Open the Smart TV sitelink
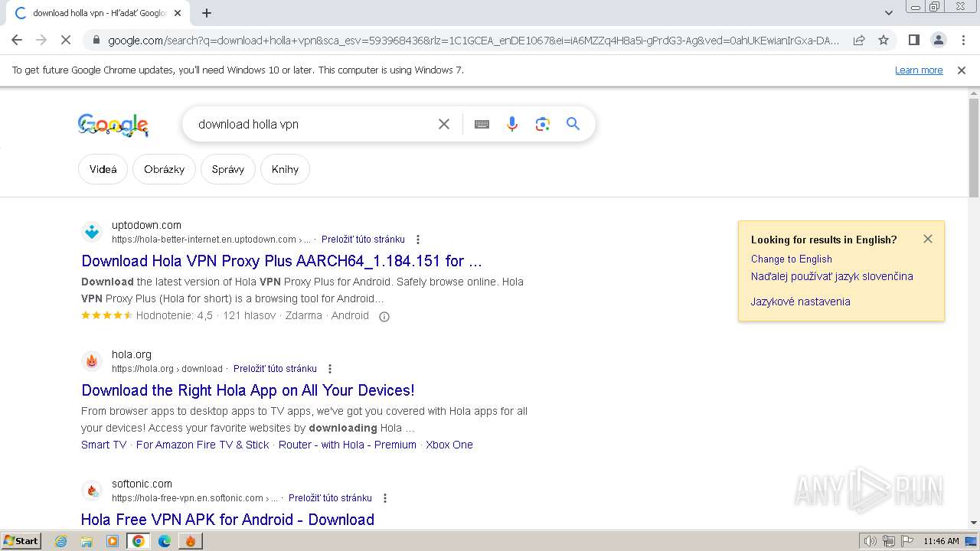The height and width of the screenshot is (551, 980). 104,445
